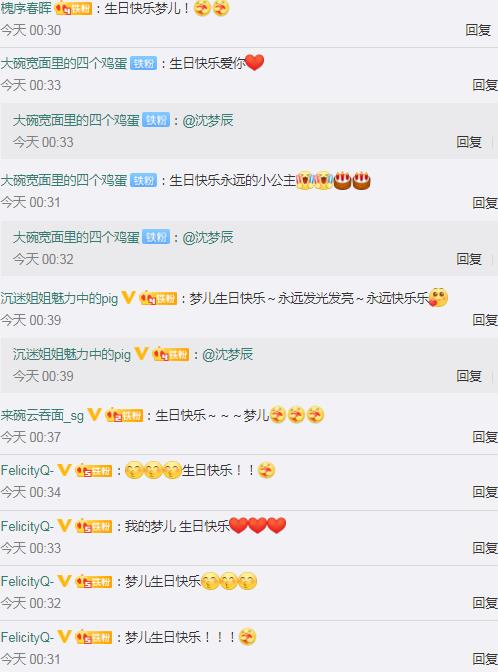Image resolution: width=498 pixels, height=672 pixels.
Task: Reply to 来碗云吞面_sg comment at 00:37
Action: [485, 437]
